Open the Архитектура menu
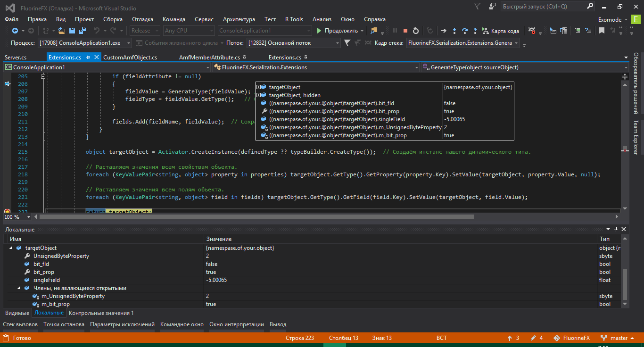The width and height of the screenshot is (644, 347). tap(239, 19)
